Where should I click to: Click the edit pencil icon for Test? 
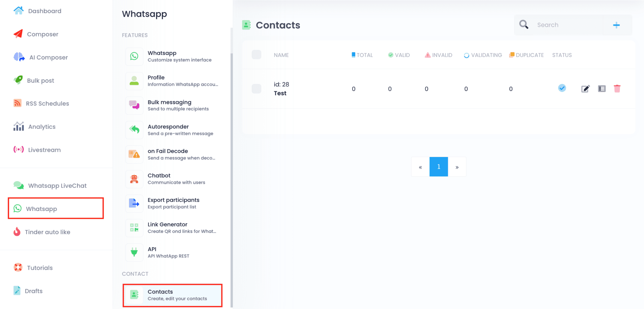pos(585,89)
